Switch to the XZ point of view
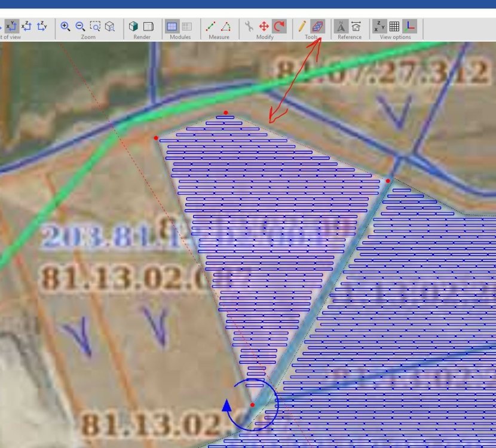496x448 pixels. pyautogui.click(x=26, y=26)
